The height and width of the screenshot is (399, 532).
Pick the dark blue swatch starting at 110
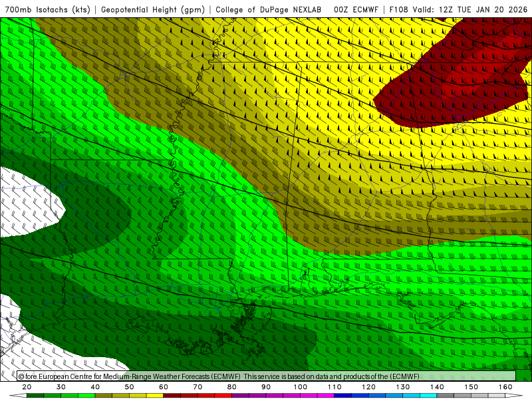pyautogui.click(x=343, y=396)
